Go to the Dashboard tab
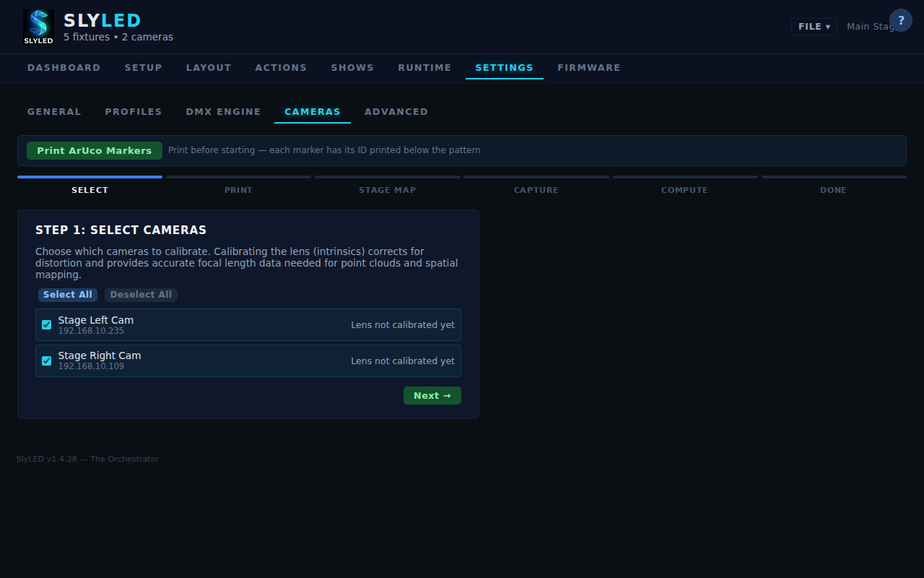The width and height of the screenshot is (924, 578). (64, 68)
